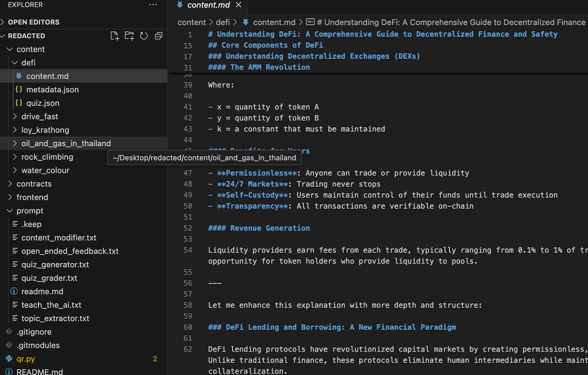Image resolution: width=588 pixels, height=375 pixels.
Task: Click the markdown icon in the breadcrumb bar
Action: click(246, 22)
